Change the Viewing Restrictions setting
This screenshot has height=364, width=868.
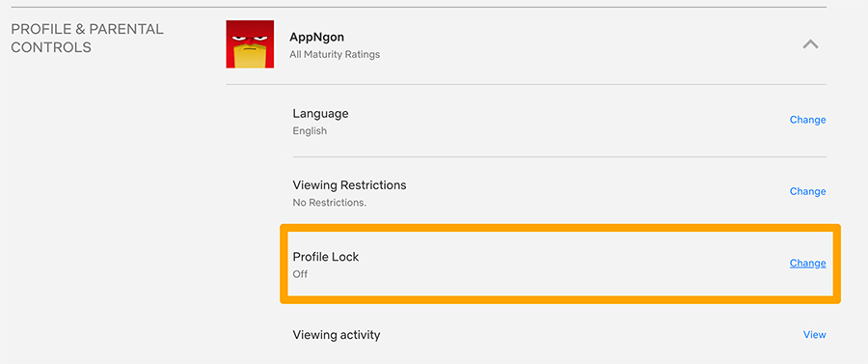pyautogui.click(x=807, y=191)
